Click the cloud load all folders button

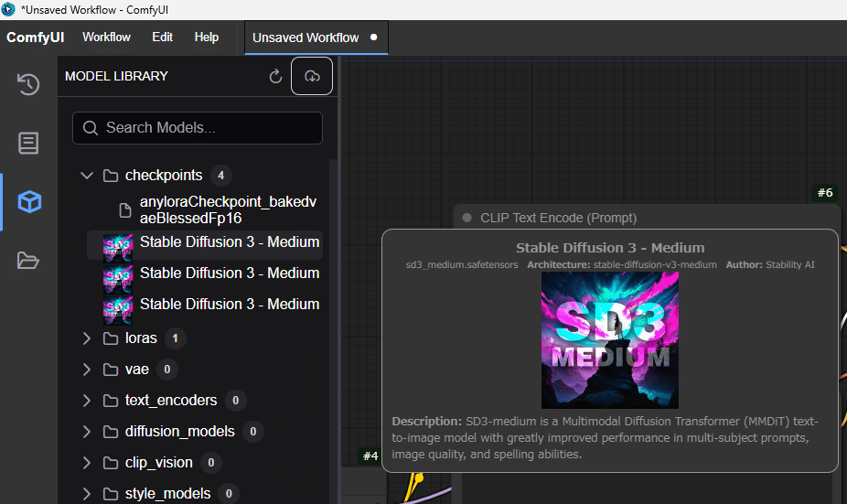click(312, 76)
